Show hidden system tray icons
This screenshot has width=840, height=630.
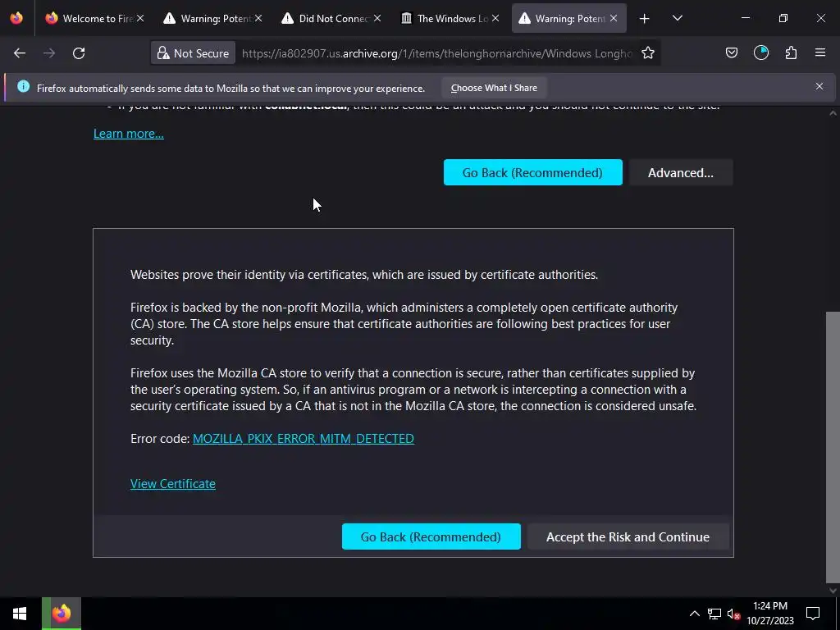pyautogui.click(x=694, y=614)
